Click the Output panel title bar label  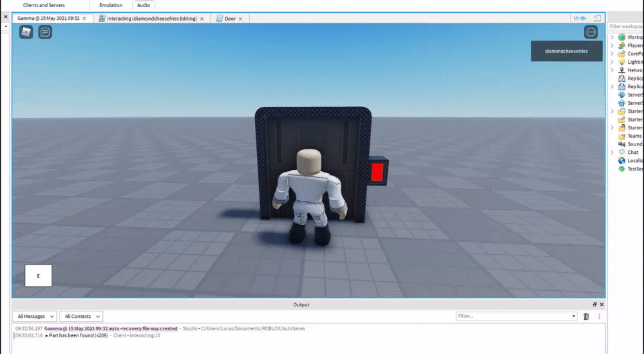pyautogui.click(x=301, y=304)
